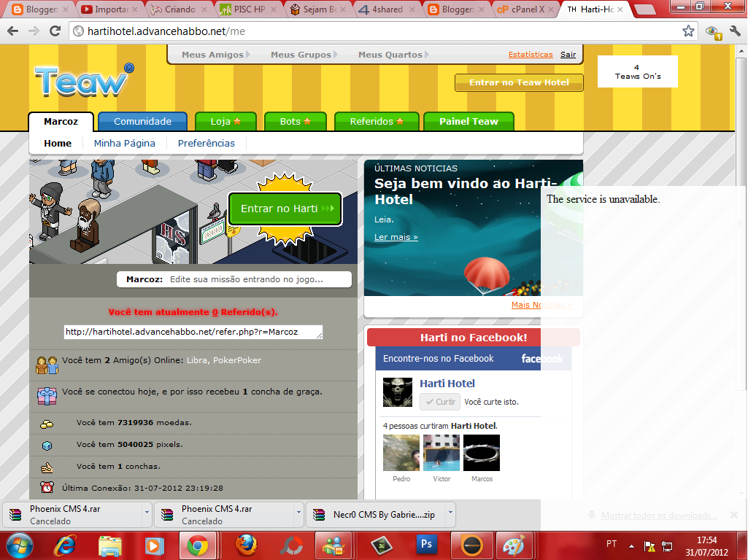748x560 pixels.
Task: Click Entrar no Teaw Hotel button
Action: tap(519, 82)
